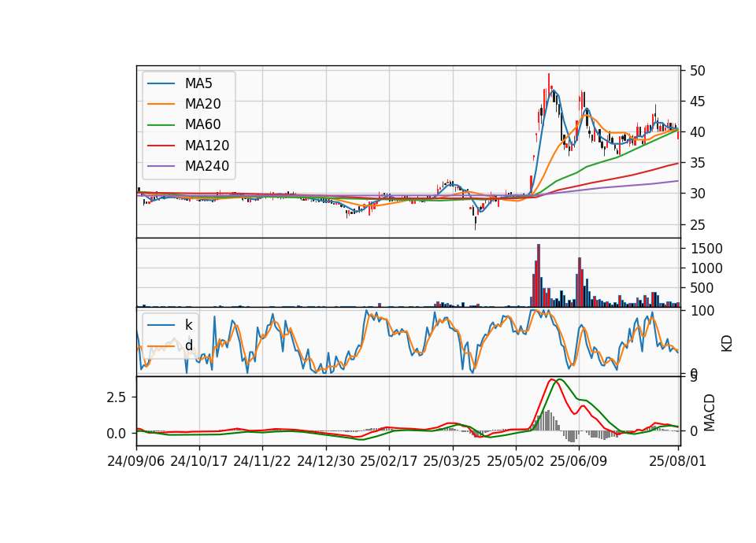Click the 25/05/02 date label
This screenshot has height=543, width=756.
click(x=515, y=462)
